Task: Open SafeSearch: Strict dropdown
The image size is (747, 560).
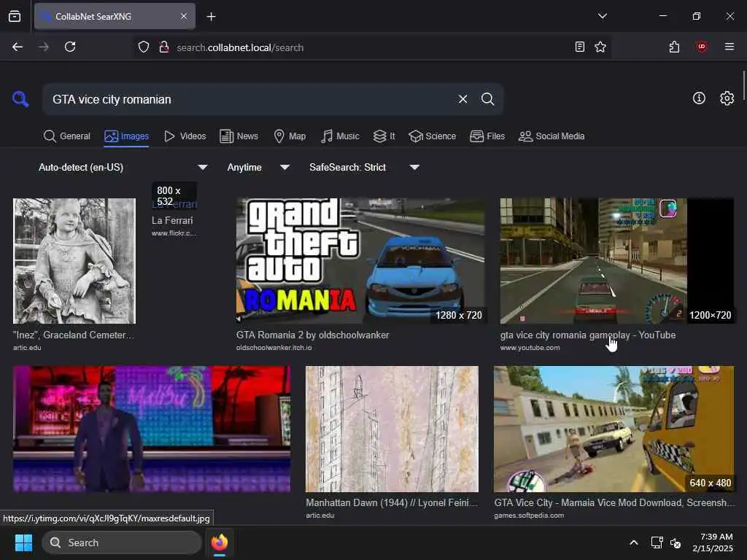Action: click(364, 167)
